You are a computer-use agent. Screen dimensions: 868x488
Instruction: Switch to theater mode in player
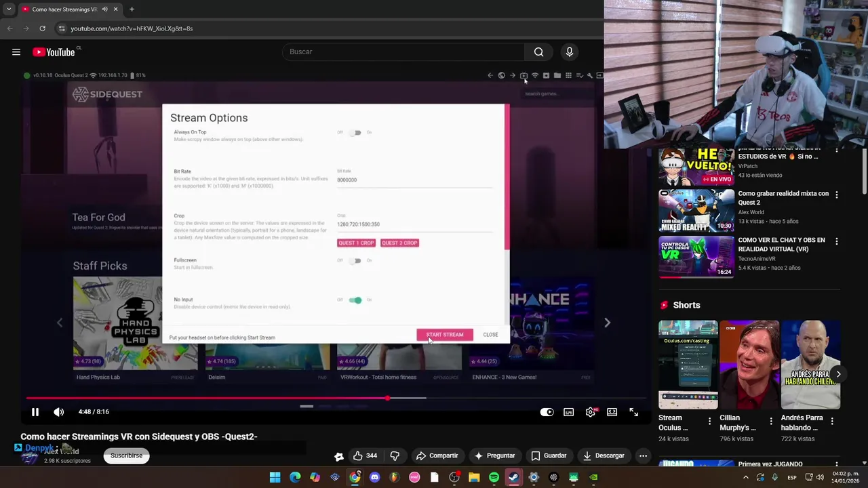612,412
